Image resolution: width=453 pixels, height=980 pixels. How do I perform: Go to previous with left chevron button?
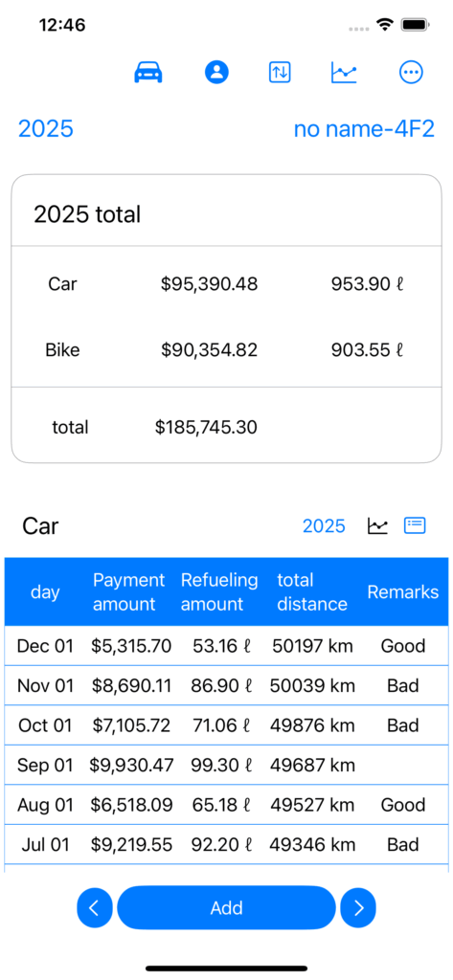pyautogui.click(x=95, y=907)
